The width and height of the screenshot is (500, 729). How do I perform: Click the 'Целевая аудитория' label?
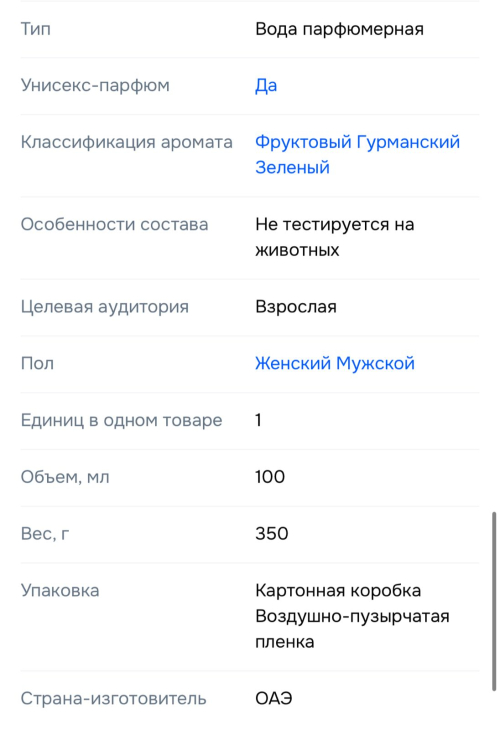(105, 307)
